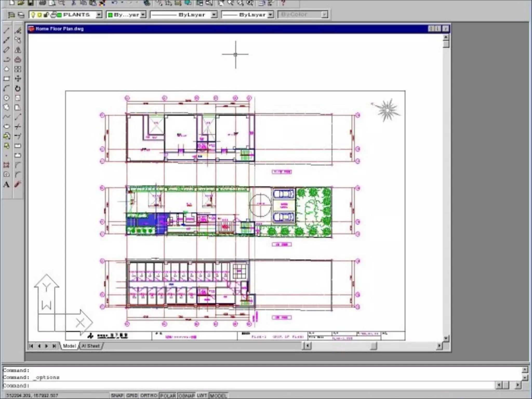Switch to the AI Sheet layout tab
The height and width of the screenshot is (399, 532).
click(x=90, y=346)
